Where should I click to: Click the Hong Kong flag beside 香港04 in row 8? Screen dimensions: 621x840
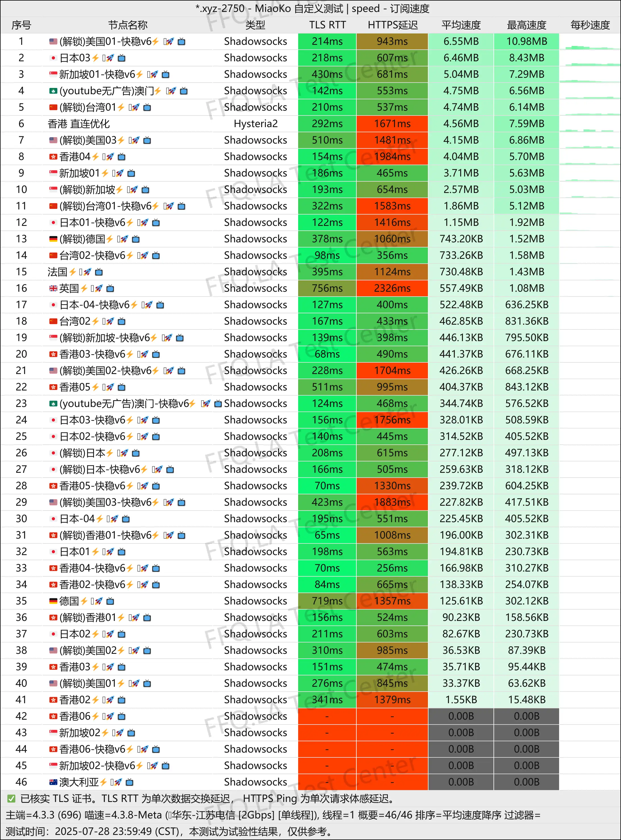click(x=53, y=157)
